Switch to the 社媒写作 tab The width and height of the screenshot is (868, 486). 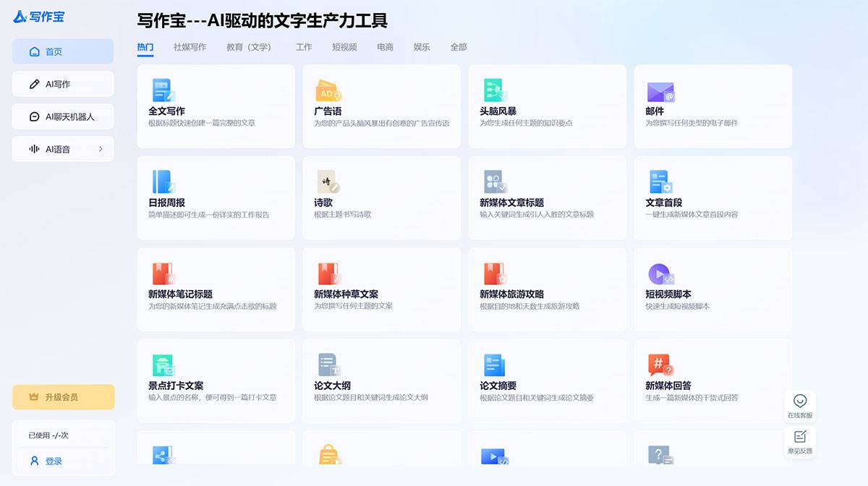pyautogui.click(x=189, y=46)
